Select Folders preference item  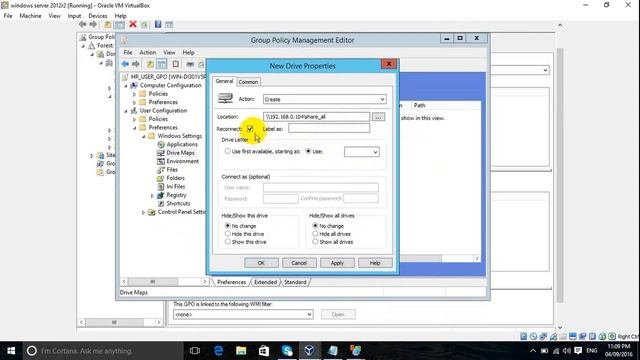click(175, 178)
